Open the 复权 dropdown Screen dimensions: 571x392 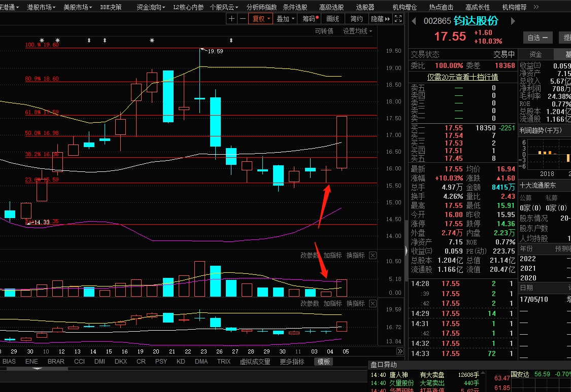(261, 19)
